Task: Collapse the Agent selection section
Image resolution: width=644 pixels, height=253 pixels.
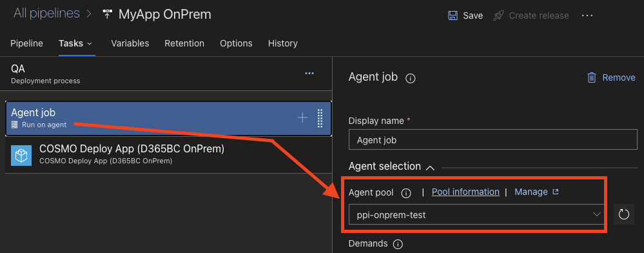Action: pyautogui.click(x=430, y=167)
